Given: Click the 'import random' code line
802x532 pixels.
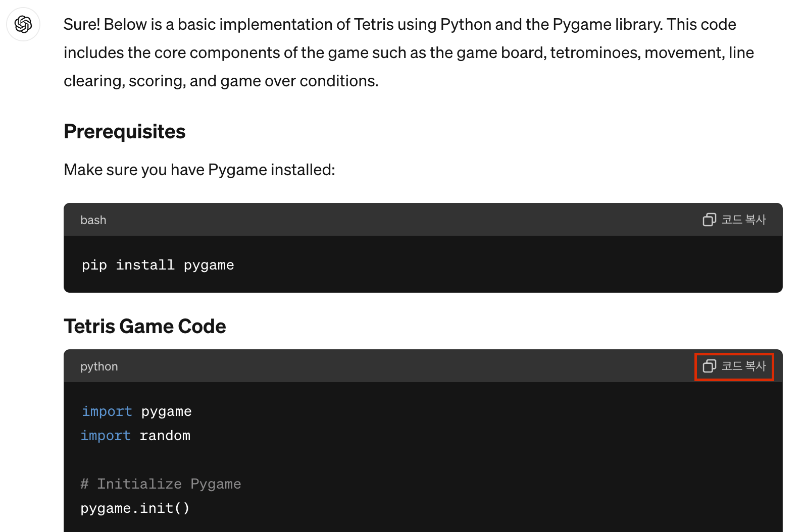Looking at the screenshot, I should (135, 436).
